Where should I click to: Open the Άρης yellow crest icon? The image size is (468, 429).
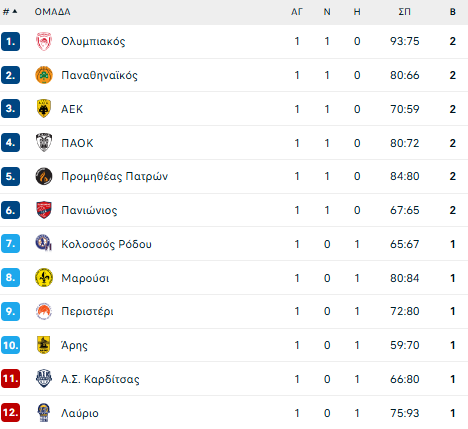(44, 345)
